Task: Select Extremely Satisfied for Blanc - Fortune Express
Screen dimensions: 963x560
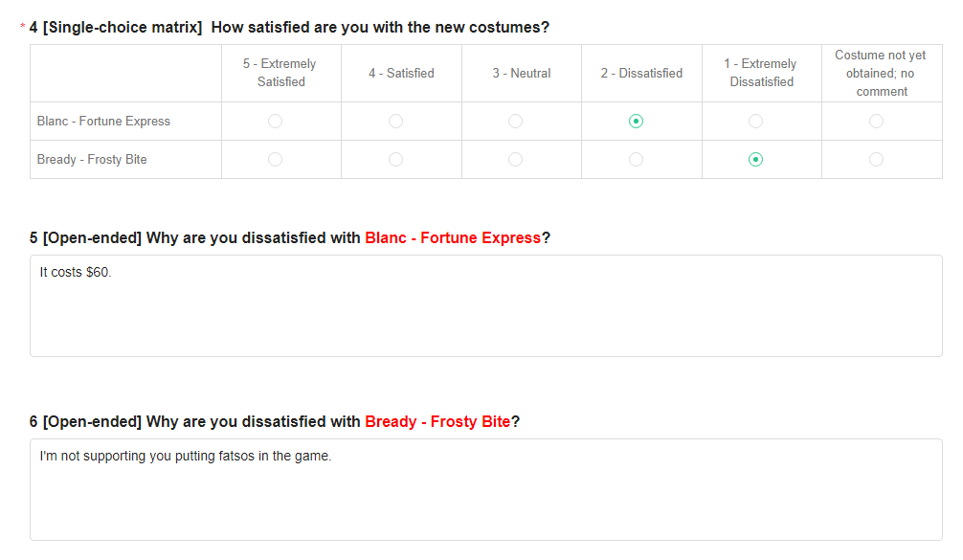Action: click(276, 122)
